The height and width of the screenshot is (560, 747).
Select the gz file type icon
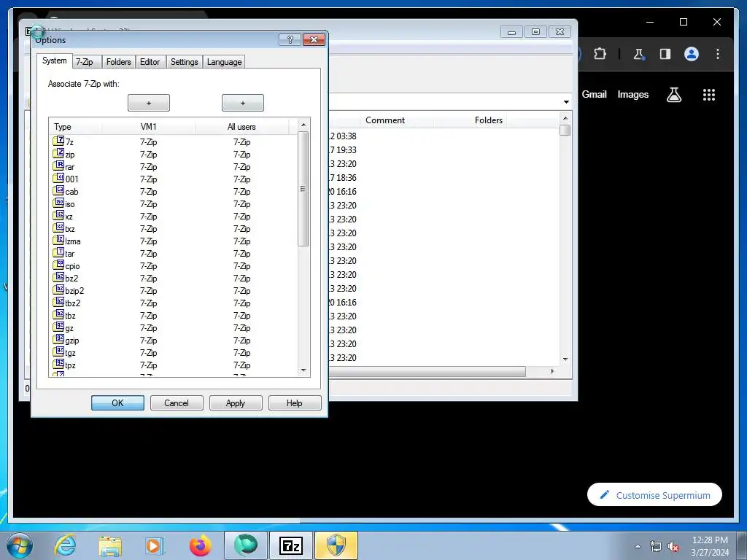(x=58, y=327)
